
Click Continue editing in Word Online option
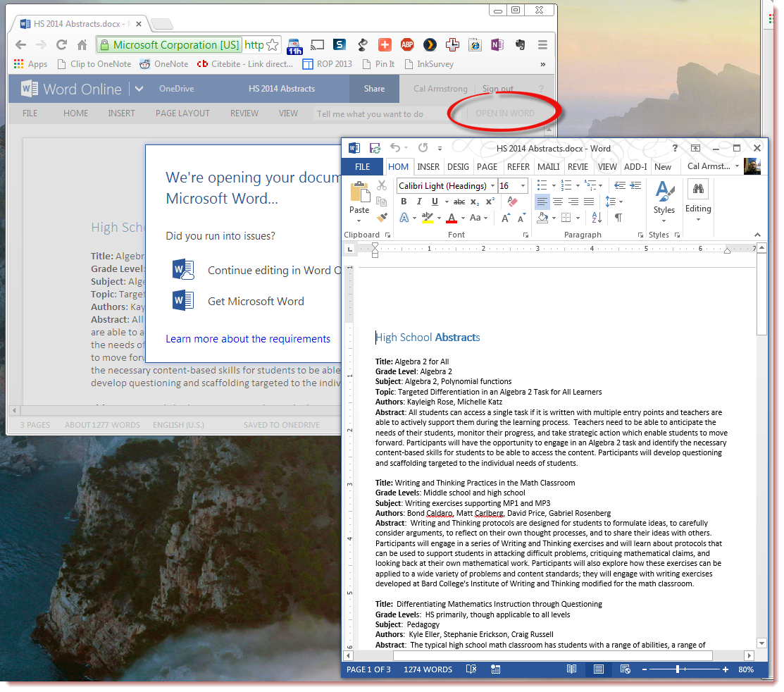[257, 270]
